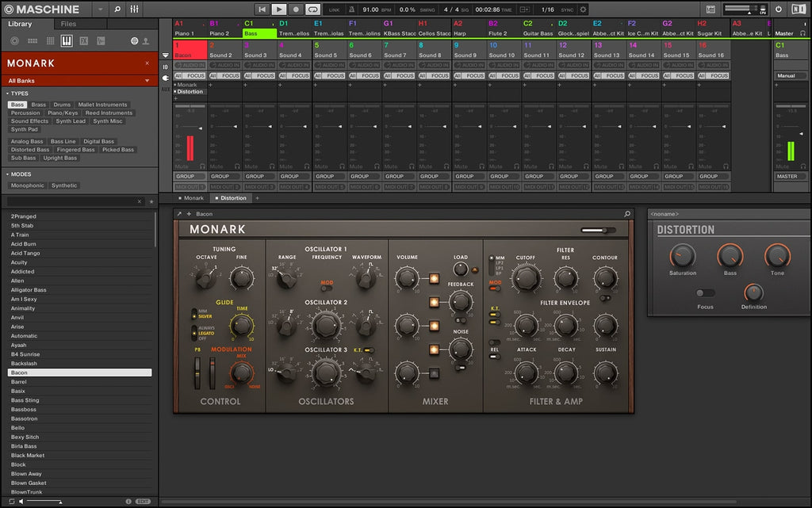Choose the Alligator Bass preset from list
Screen dimensions: 812x508
pyautogui.click(x=29, y=290)
